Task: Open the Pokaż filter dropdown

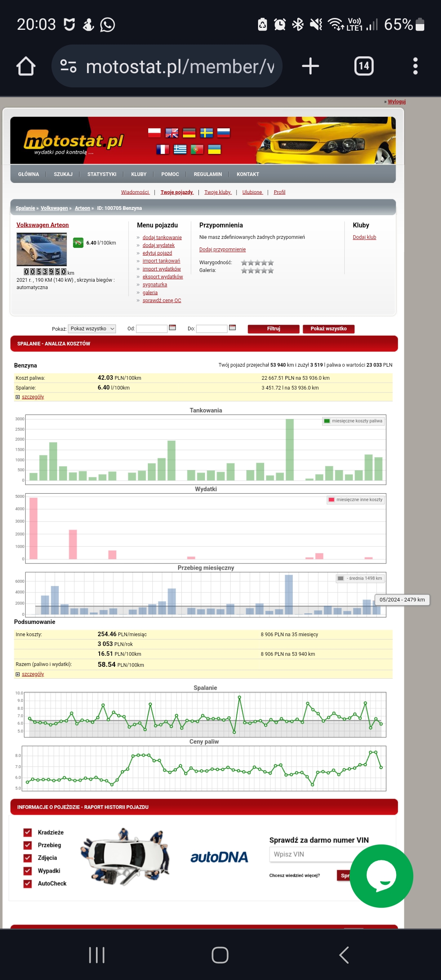Action: click(92, 329)
